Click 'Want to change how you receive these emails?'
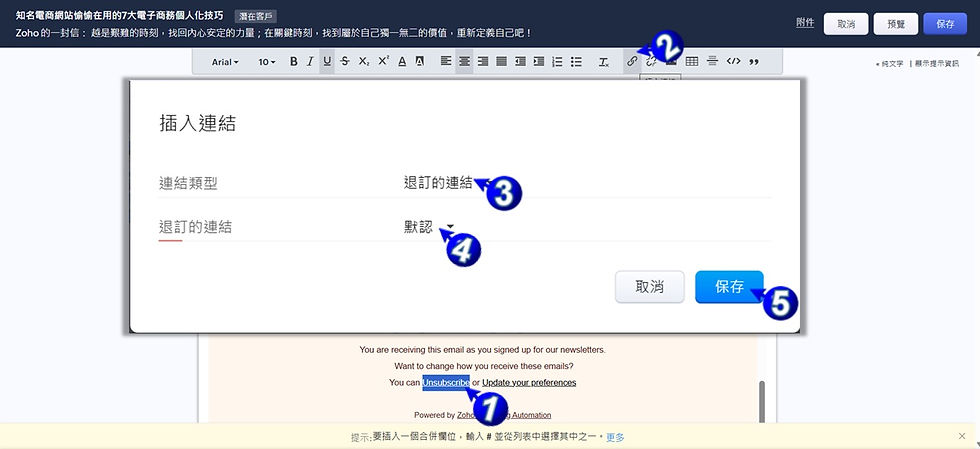980x449 pixels. coord(484,366)
